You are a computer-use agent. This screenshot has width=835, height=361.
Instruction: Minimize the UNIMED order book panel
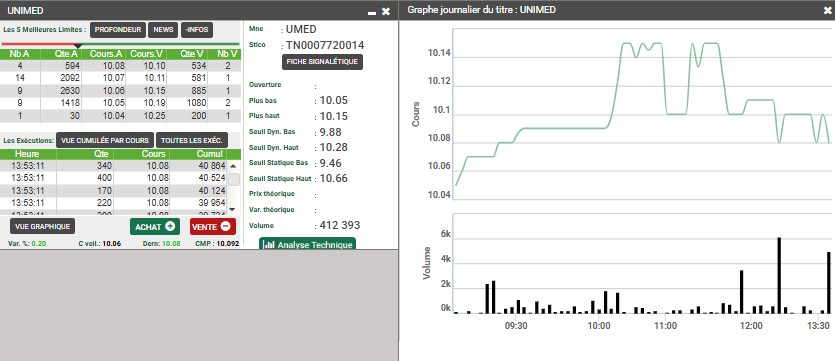click(372, 12)
